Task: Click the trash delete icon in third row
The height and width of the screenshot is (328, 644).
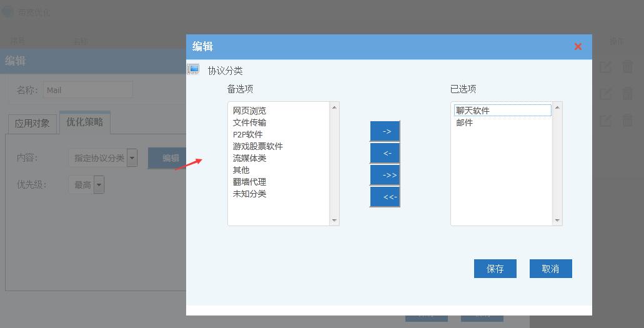Action: point(627,121)
